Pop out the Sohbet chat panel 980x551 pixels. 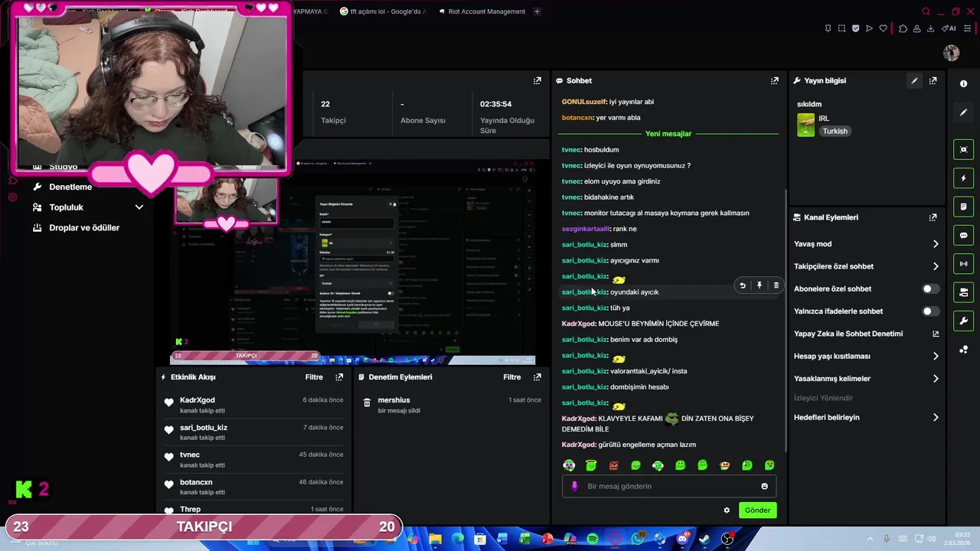point(774,80)
